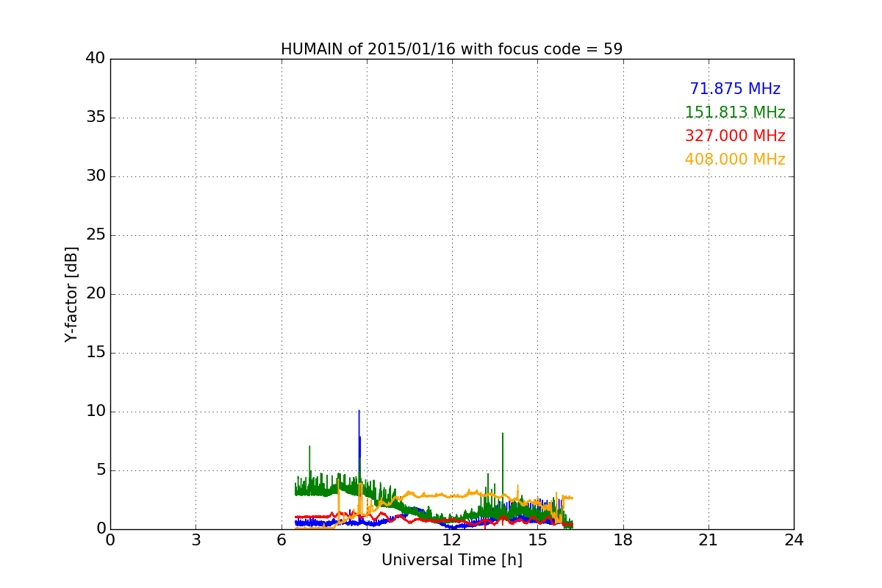The height and width of the screenshot is (588, 882).
Task: Click y-axis tick label 35
Action: point(95,118)
